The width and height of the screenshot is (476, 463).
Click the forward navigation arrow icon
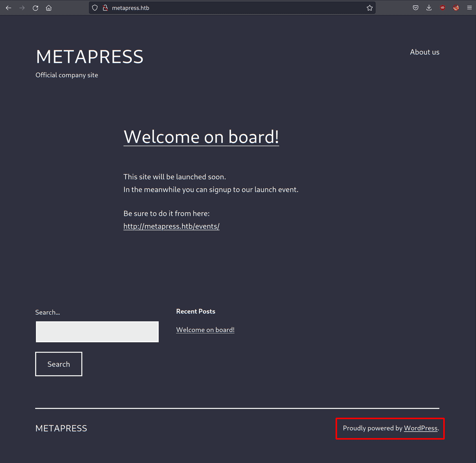click(x=22, y=8)
